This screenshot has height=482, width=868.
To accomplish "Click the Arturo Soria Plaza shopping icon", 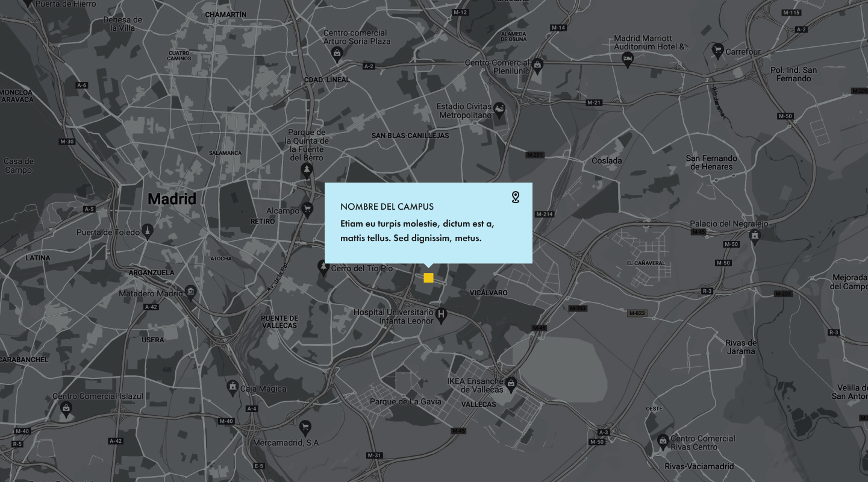I will pyautogui.click(x=337, y=54).
